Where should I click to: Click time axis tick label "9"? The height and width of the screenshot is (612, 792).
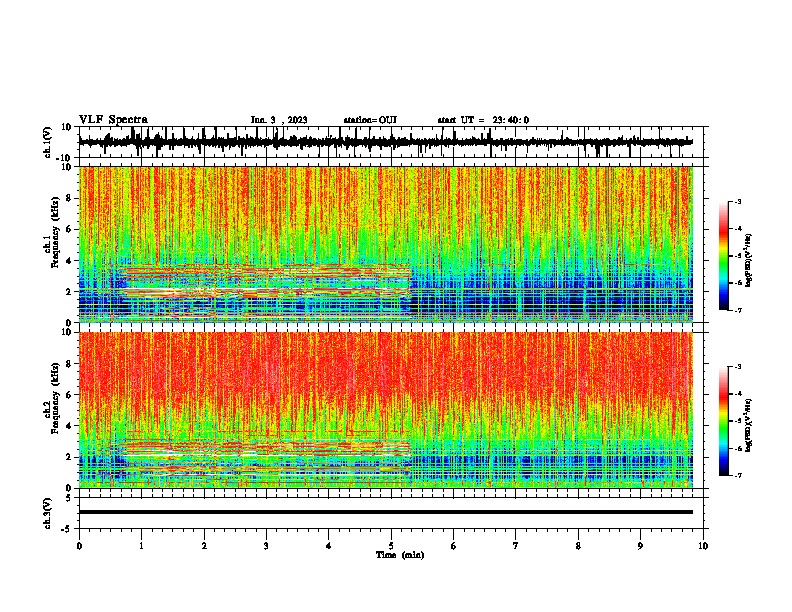640,546
